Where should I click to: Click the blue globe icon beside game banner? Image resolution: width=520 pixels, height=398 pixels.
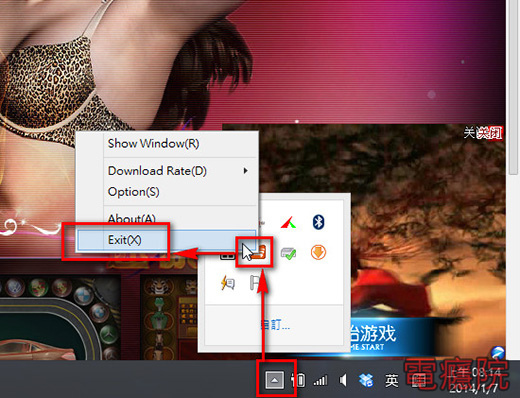click(498, 352)
